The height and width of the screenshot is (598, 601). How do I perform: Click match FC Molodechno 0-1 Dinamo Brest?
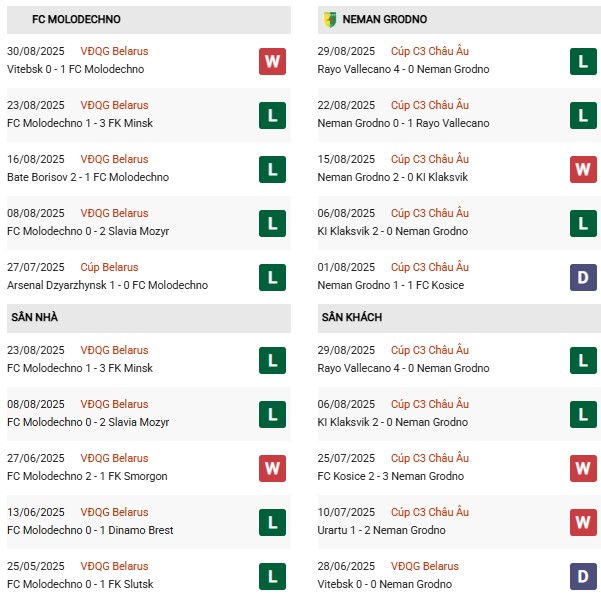point(90,530)
